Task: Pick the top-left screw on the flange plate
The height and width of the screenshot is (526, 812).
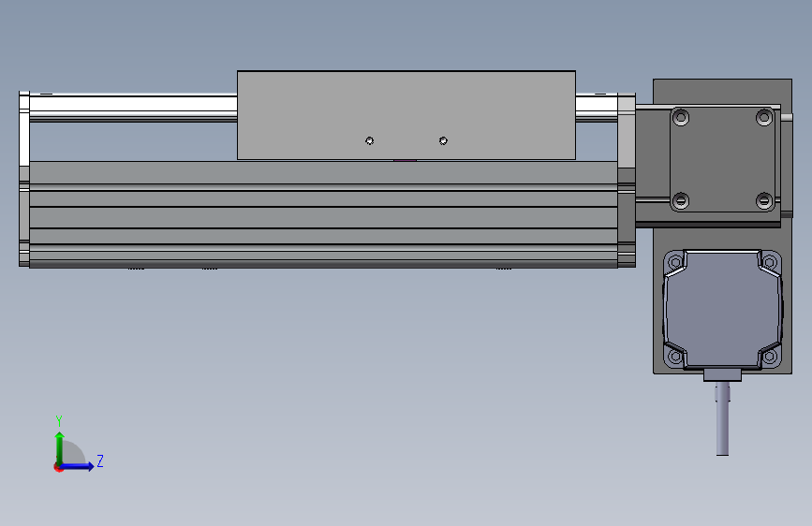Action: tap(681, 118)
